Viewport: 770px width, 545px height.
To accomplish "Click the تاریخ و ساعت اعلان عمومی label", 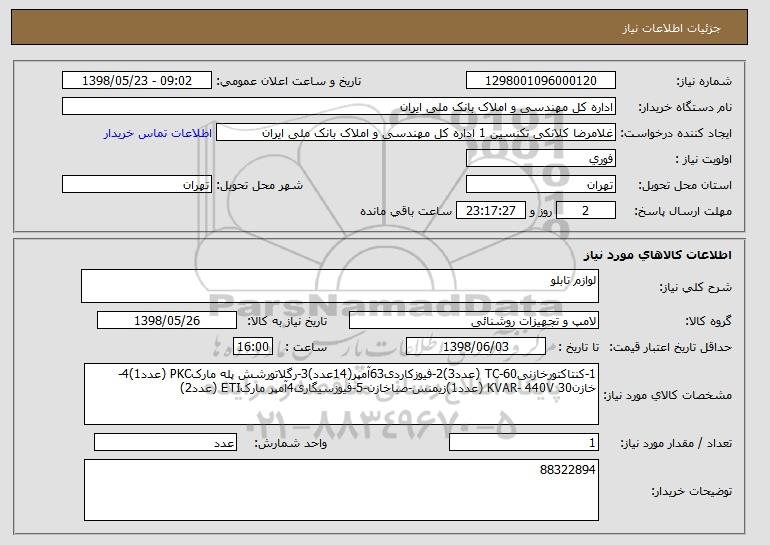I will (289, 81).
